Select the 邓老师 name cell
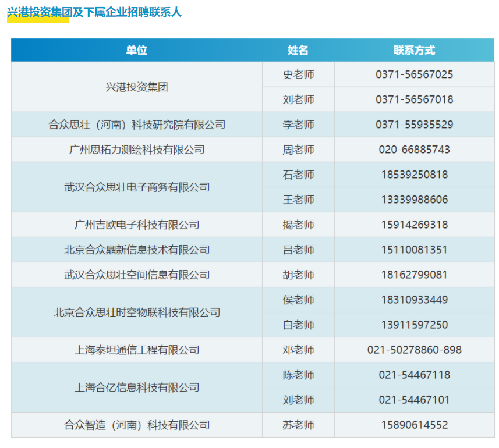Image resolution: width=499 pixels, height=448 pixels. pyautogui.click(x=298, y=350)
